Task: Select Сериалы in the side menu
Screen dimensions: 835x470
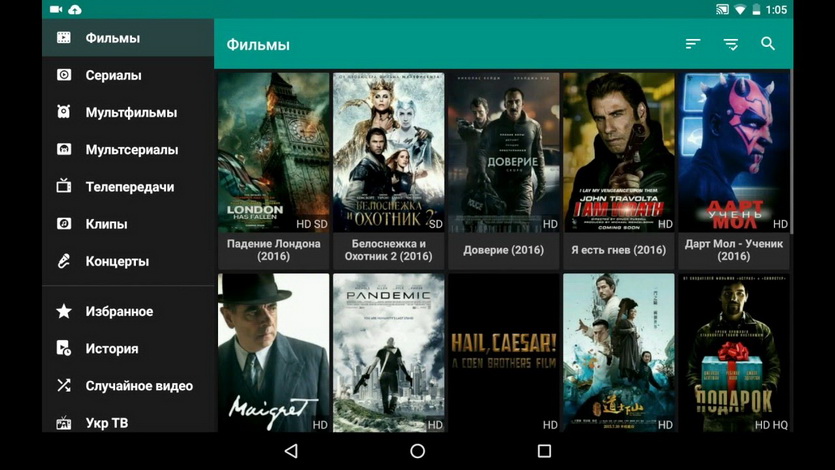Action: pos(128,75)
